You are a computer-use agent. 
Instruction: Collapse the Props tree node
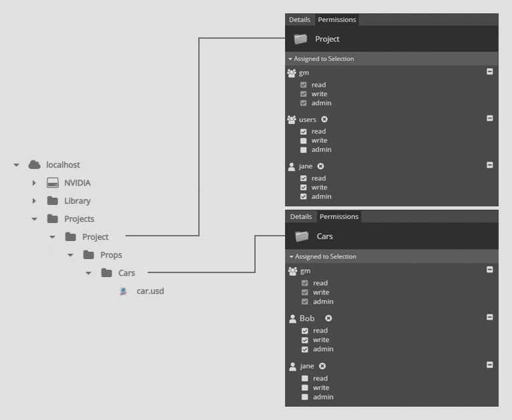click(70, 255)
